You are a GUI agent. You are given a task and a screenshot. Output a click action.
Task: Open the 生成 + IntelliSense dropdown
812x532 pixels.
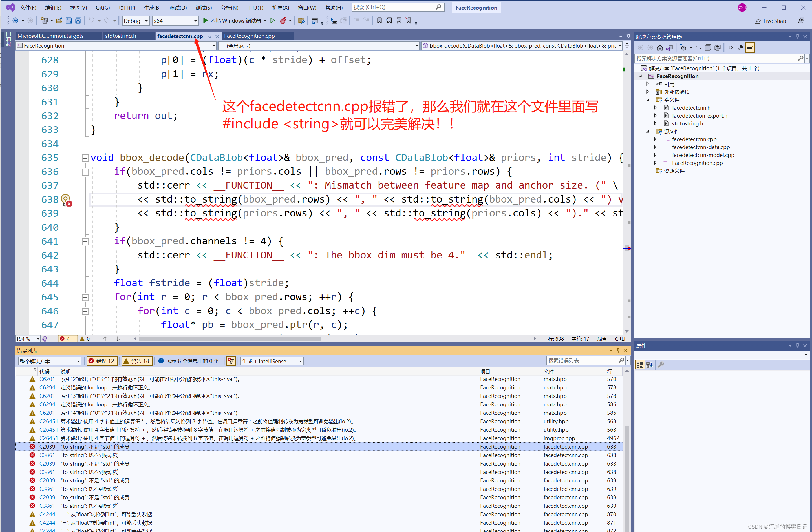click(x=272, y=361)
